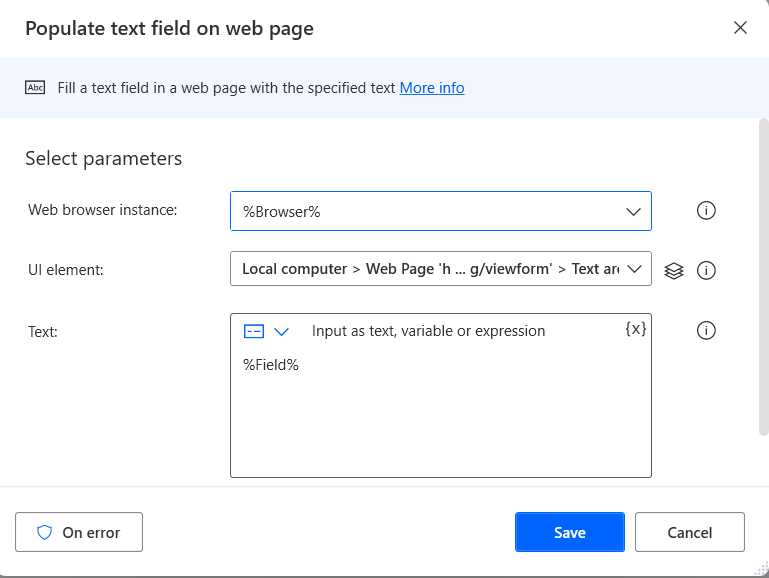Screen dimensions: 769x578
Task: Click the Web browser instance label
Action: [103, 210]
